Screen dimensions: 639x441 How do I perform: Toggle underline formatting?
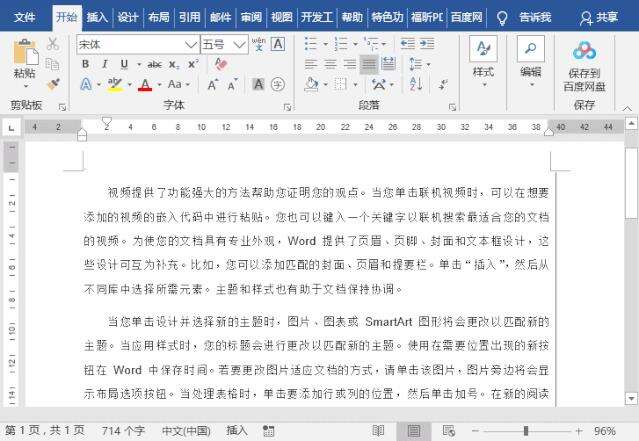tap(124, 64)
